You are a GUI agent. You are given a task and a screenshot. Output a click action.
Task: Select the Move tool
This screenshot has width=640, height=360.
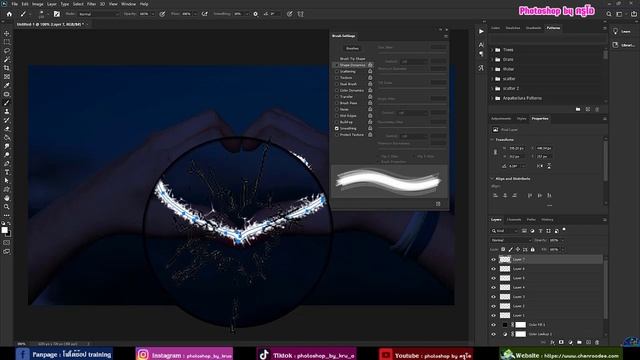pos(7,33)
